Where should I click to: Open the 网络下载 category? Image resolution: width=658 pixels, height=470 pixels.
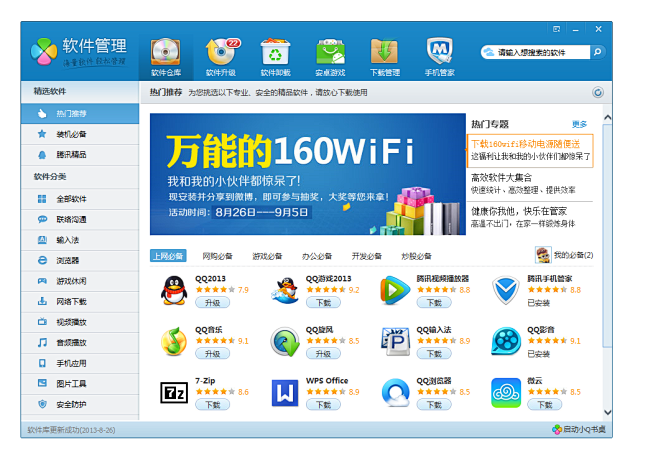click(80, 302)
